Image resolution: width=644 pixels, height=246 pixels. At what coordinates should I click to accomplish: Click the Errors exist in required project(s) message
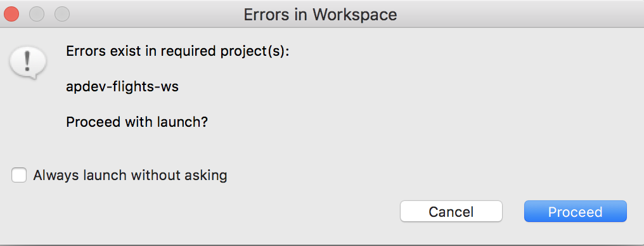[178, 51]
